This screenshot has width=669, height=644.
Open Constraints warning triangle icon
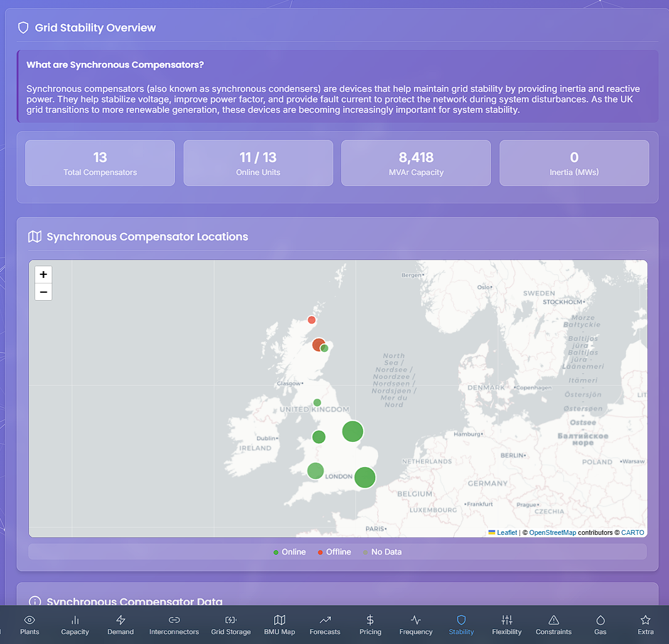[553, 620]
